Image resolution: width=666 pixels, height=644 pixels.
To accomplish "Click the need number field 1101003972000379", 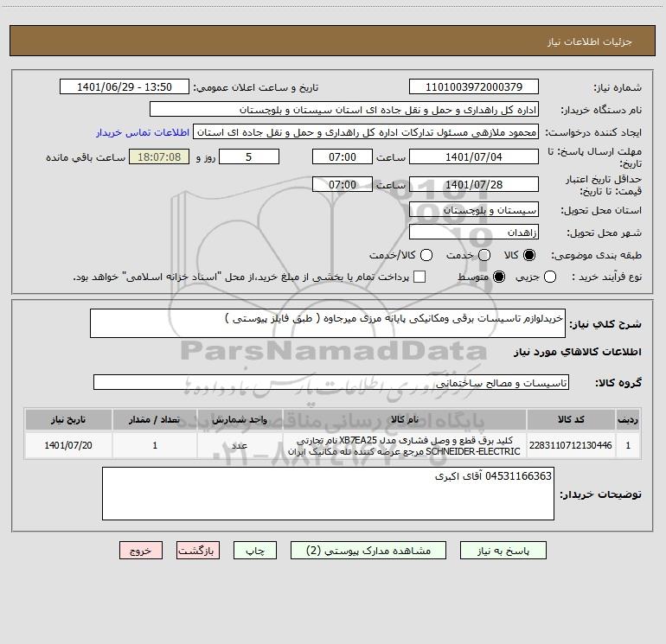I will coord(474,87).
